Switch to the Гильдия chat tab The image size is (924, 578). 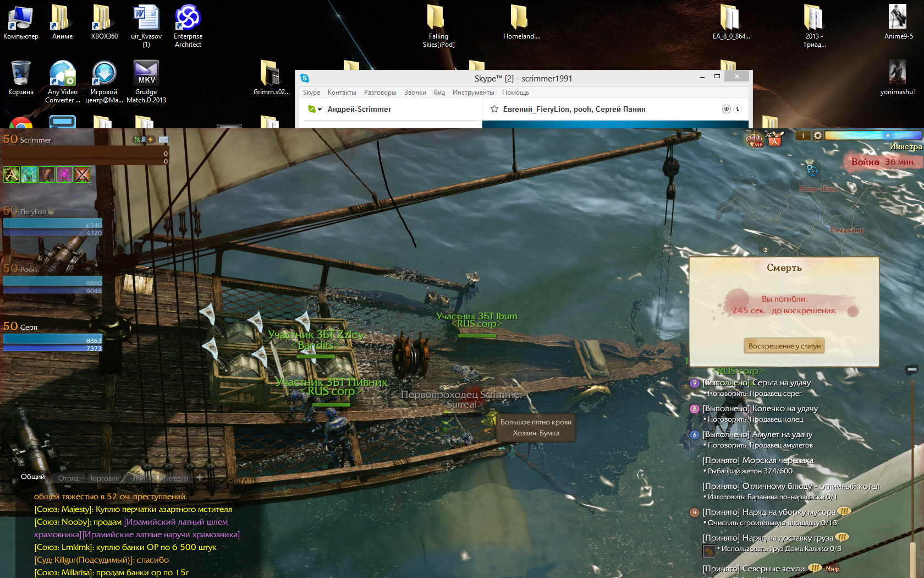(x=175, y=478)
